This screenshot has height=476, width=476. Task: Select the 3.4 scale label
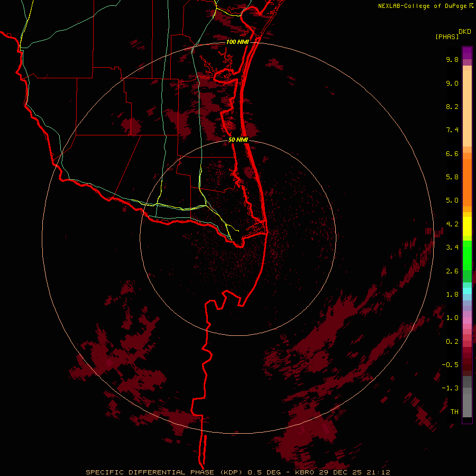point(452,247)
